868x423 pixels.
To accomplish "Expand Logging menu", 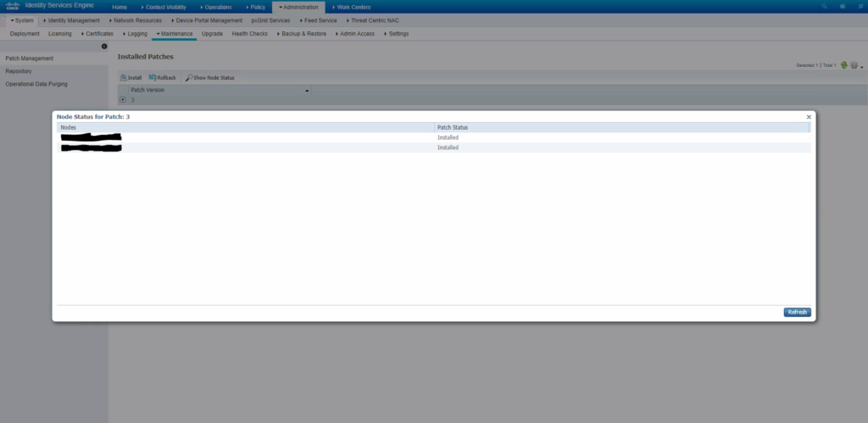I will click(x=135, y=34).
